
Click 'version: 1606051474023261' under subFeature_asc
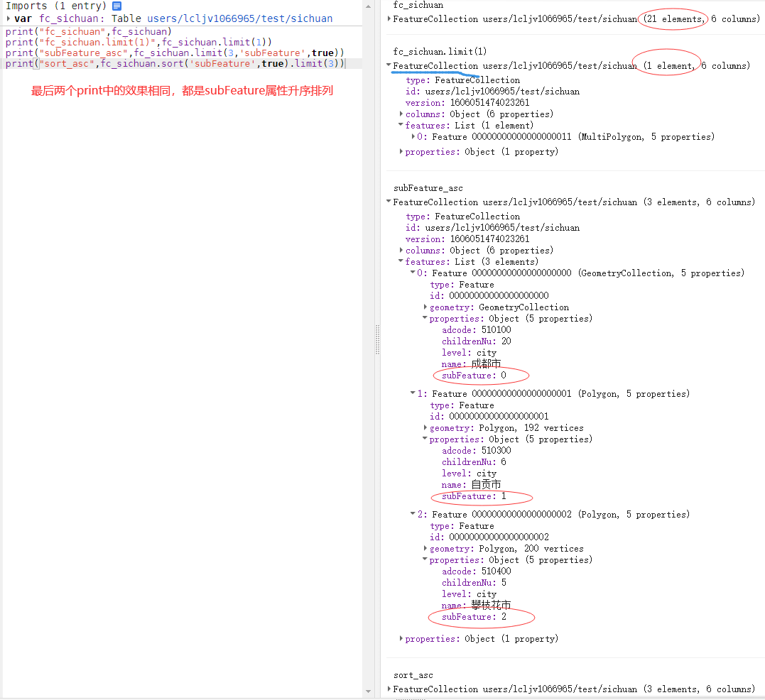click(x=467, y=239)
